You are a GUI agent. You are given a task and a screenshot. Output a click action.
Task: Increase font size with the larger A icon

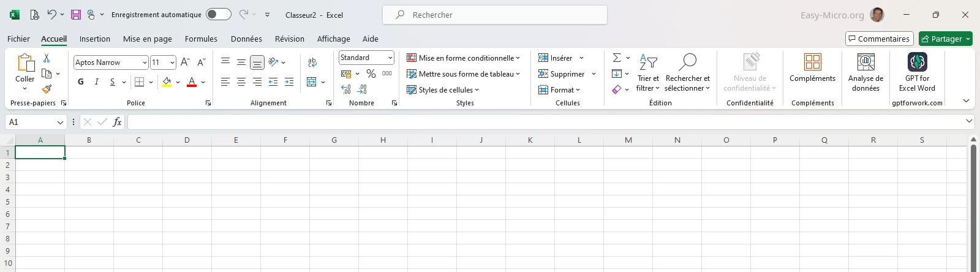point(185,62)
